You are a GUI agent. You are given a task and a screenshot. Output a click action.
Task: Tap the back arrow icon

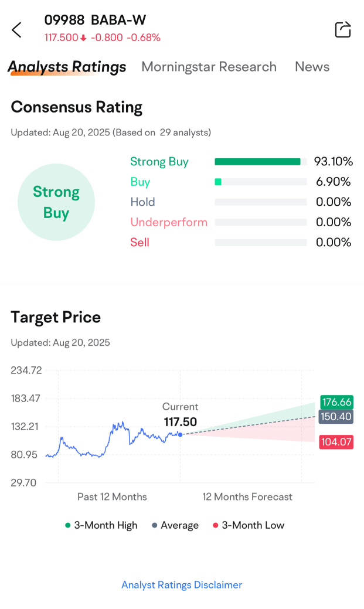[16, 30]
